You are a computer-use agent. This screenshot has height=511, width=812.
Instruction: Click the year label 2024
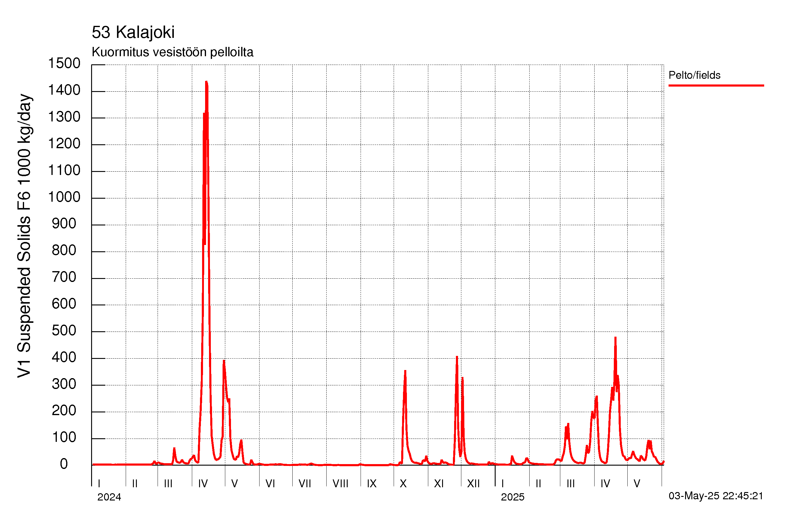tap(109, 497)
